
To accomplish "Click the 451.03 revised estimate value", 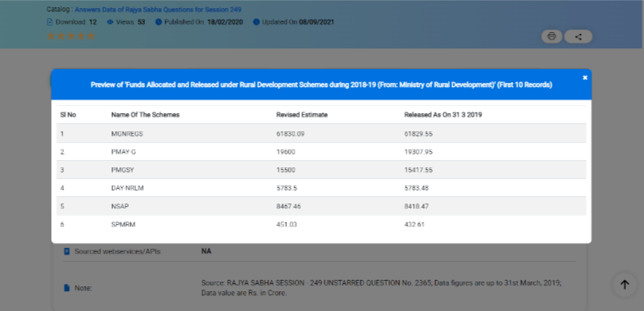I will pyautogui.click(x=287, y=224).
